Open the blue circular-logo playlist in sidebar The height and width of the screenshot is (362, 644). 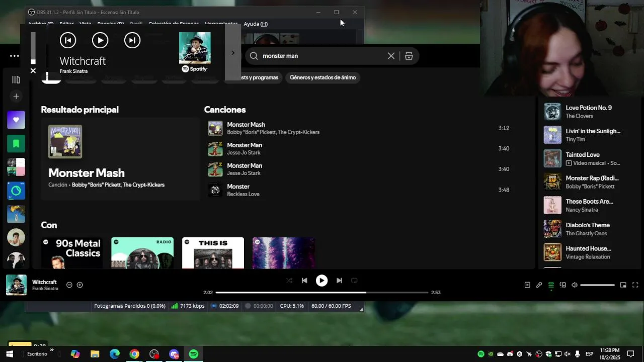16,191
